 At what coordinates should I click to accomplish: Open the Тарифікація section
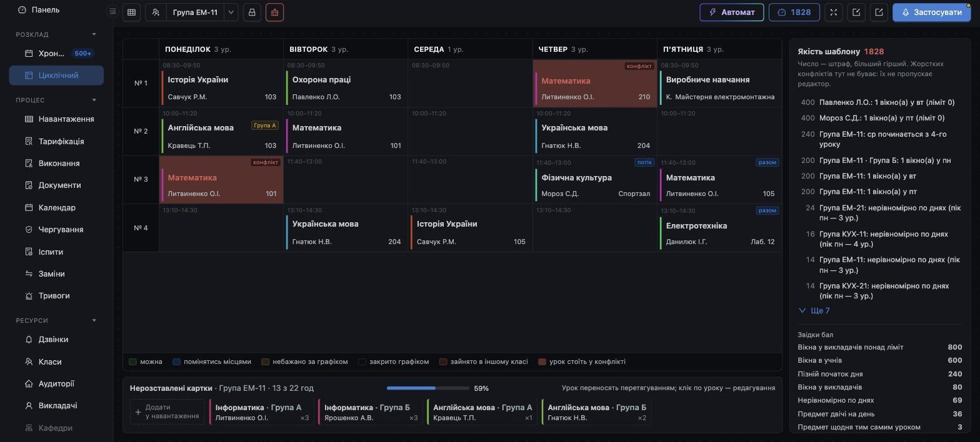tap(56, 141)
